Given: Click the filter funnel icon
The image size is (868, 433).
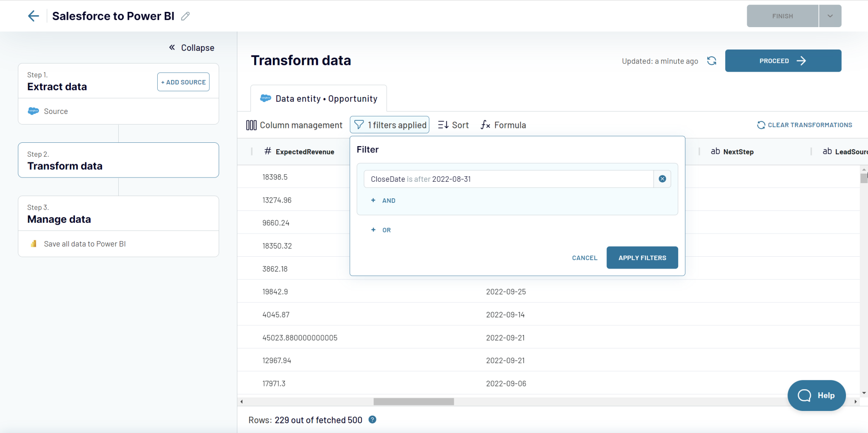Looking at the screenshot, I should tap(358, 125).
